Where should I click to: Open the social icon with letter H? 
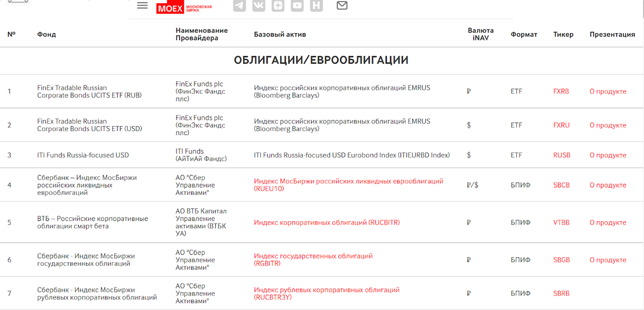pos(317,5)
